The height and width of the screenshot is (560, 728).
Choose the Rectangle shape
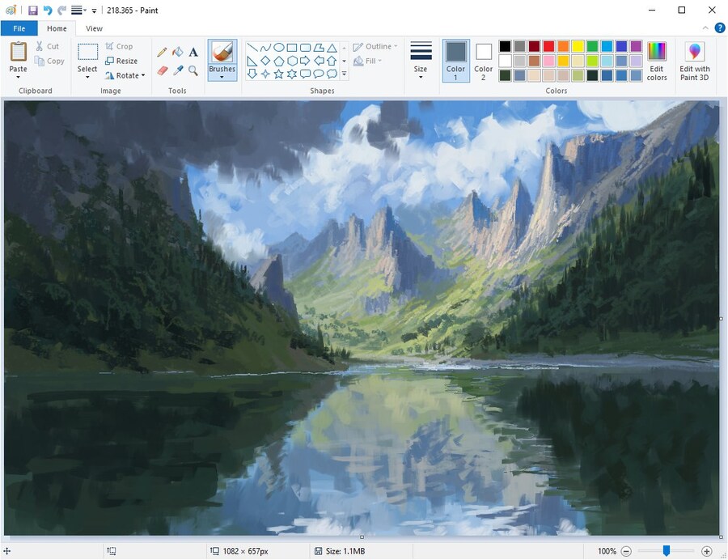pyautogui.click(x=291, y=48)
